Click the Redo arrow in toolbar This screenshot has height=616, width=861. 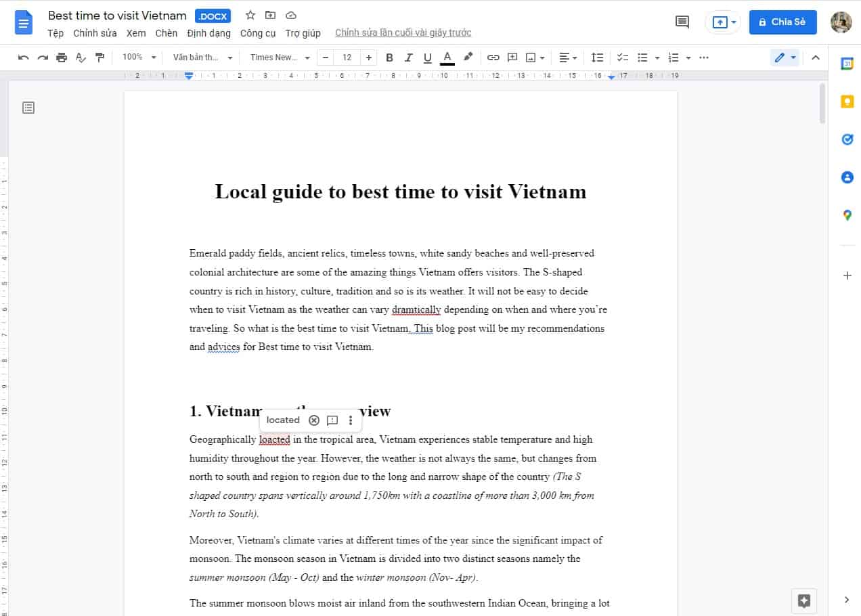(43, 58)
